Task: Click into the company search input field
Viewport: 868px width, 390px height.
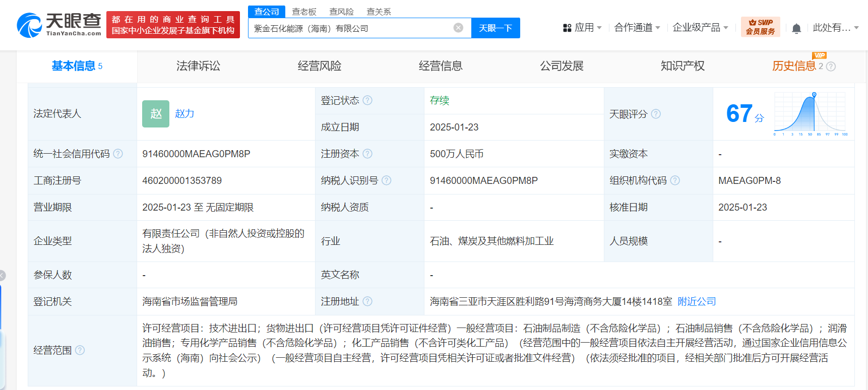Action: tap(350, 28)
